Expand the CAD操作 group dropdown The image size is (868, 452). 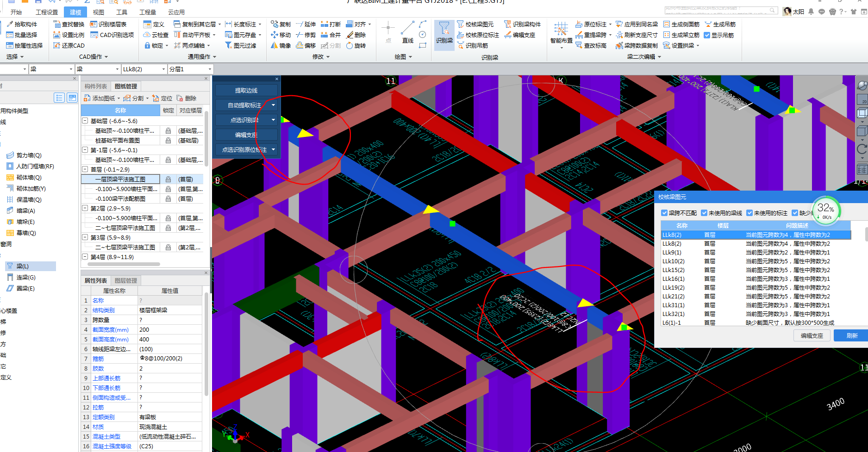106,57
